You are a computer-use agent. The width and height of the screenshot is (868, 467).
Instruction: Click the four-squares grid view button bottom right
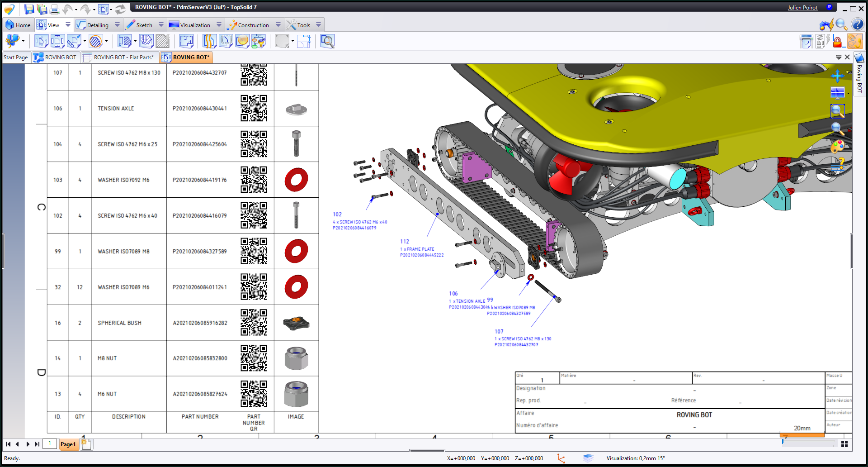844,444
